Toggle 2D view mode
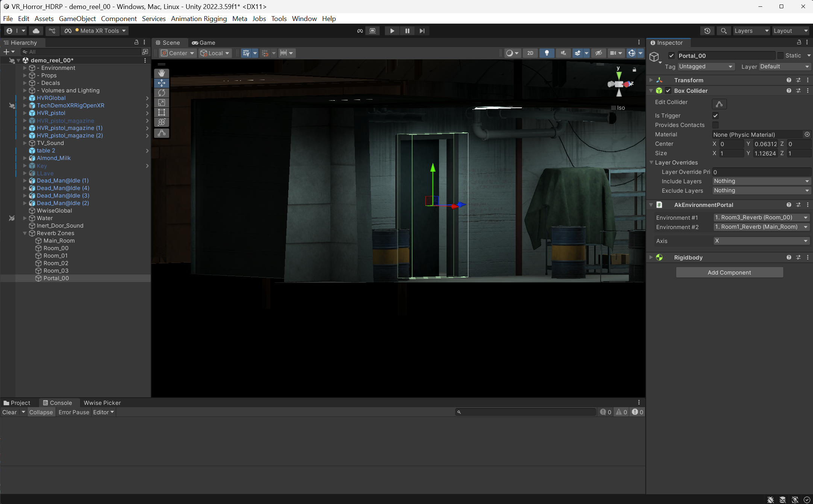 click(530, 53)
